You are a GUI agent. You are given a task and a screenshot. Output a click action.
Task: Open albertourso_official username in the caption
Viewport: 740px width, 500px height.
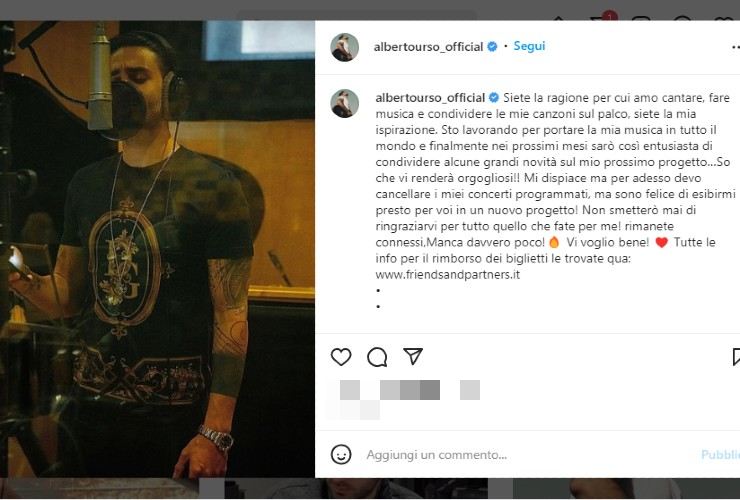pos(430,98)
